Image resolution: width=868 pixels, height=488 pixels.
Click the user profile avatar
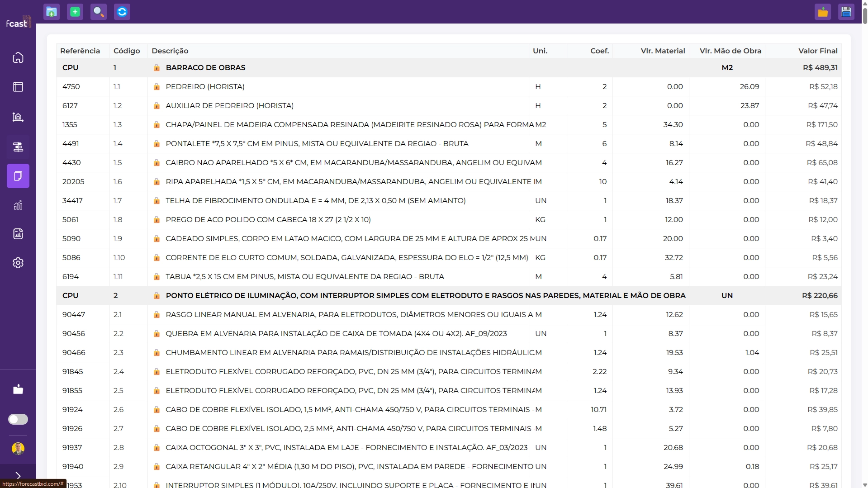[x=18, y=448]
